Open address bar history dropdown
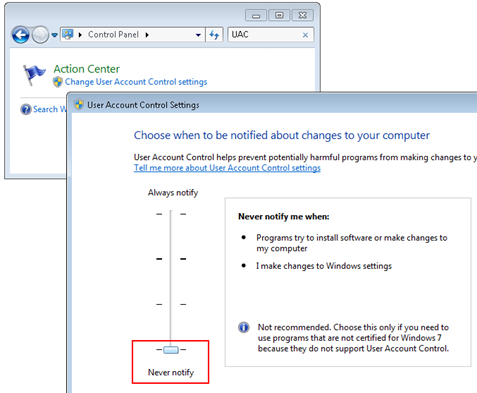This screenshot has height=393, width=477. coord(198,35)
